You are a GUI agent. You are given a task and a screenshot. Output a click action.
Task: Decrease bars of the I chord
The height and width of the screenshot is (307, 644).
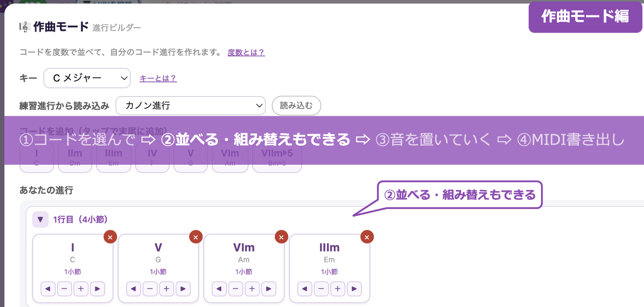[64, 289]
